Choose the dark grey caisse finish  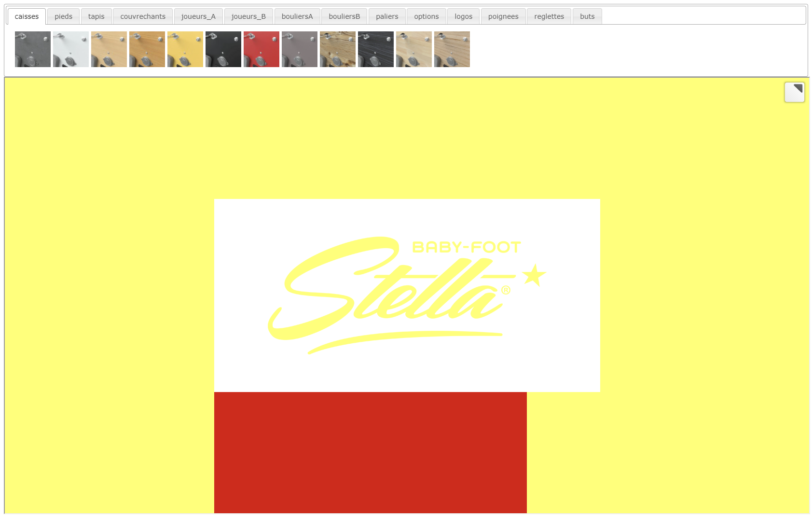(x=33, y=49)
